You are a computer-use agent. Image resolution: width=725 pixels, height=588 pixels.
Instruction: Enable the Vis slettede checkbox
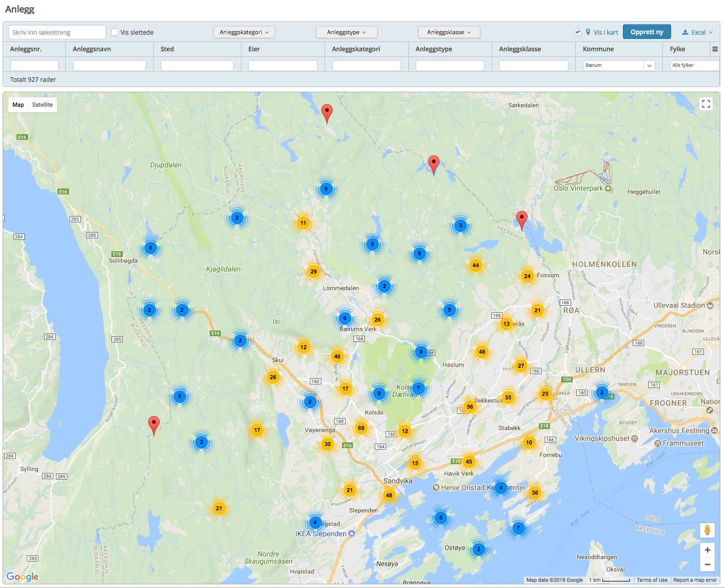click(114, 32)
